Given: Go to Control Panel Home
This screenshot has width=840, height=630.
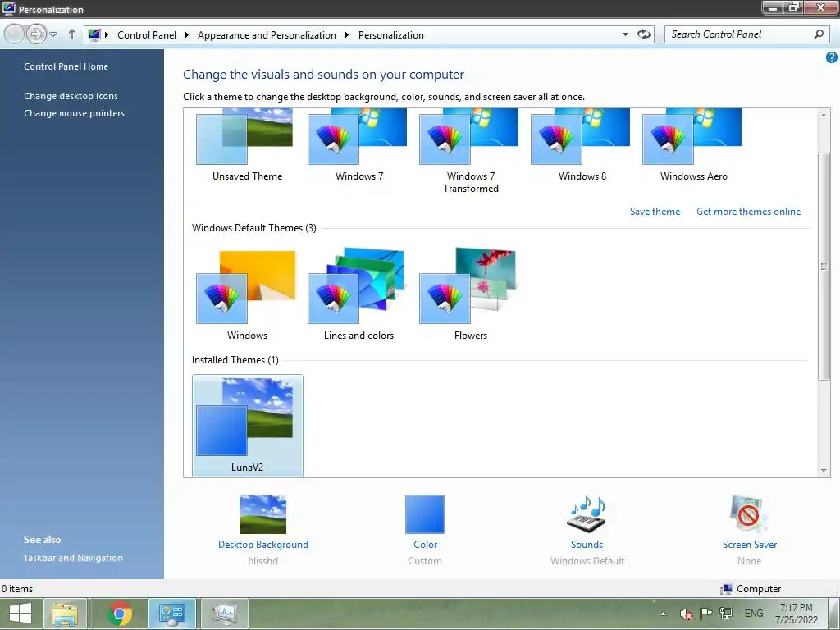Looking at the screenshot, I should (66, 66).
